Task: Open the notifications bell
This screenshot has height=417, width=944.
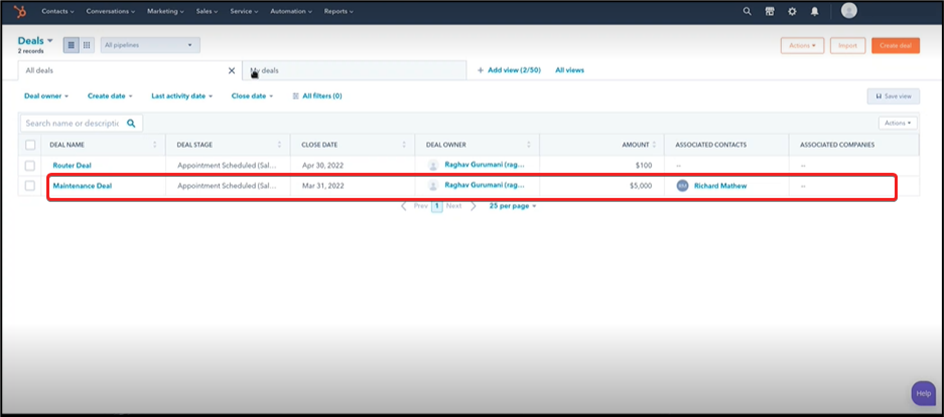Action: tap(815, 11)
